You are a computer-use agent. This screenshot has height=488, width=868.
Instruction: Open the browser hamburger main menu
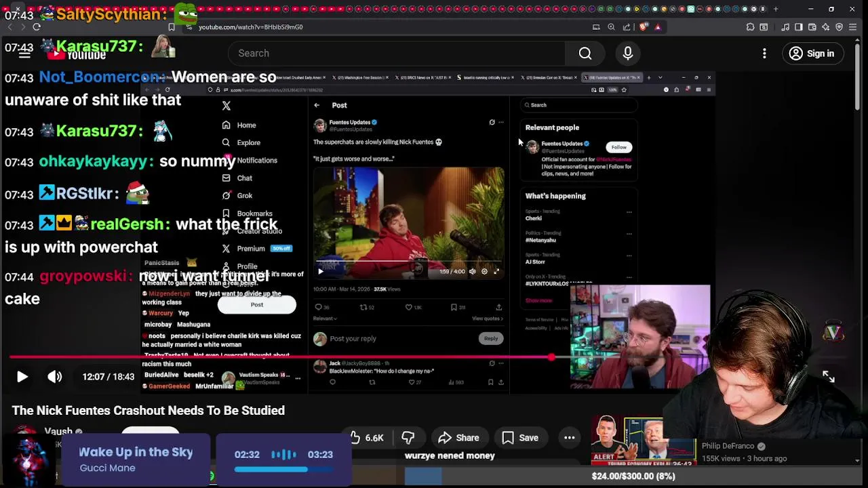[x=854, y=27]
